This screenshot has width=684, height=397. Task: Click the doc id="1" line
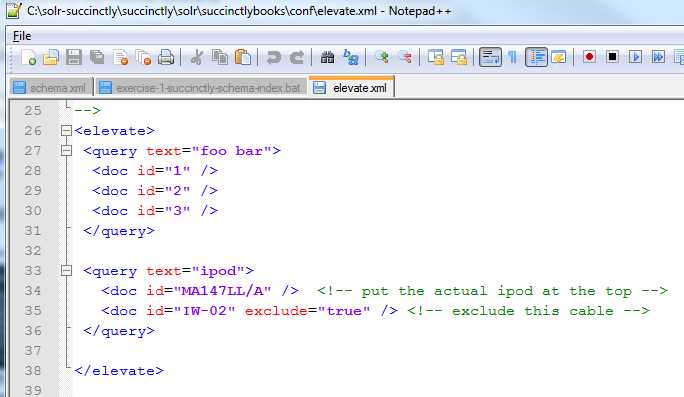tap(155, 171)
